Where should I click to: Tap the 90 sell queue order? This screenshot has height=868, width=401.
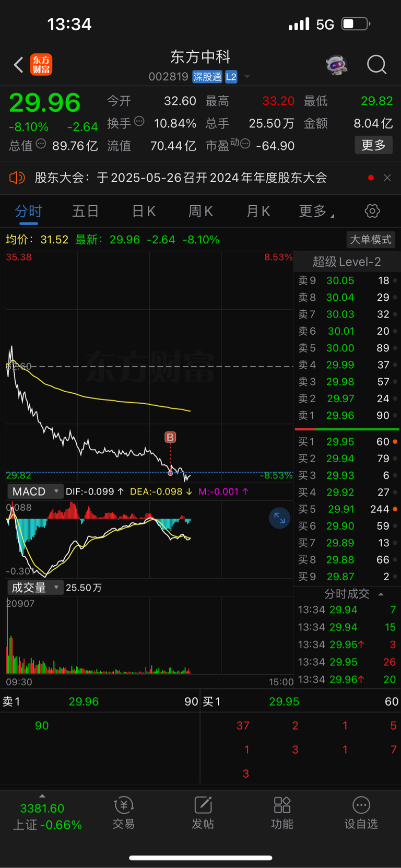(x=42, y=725)
